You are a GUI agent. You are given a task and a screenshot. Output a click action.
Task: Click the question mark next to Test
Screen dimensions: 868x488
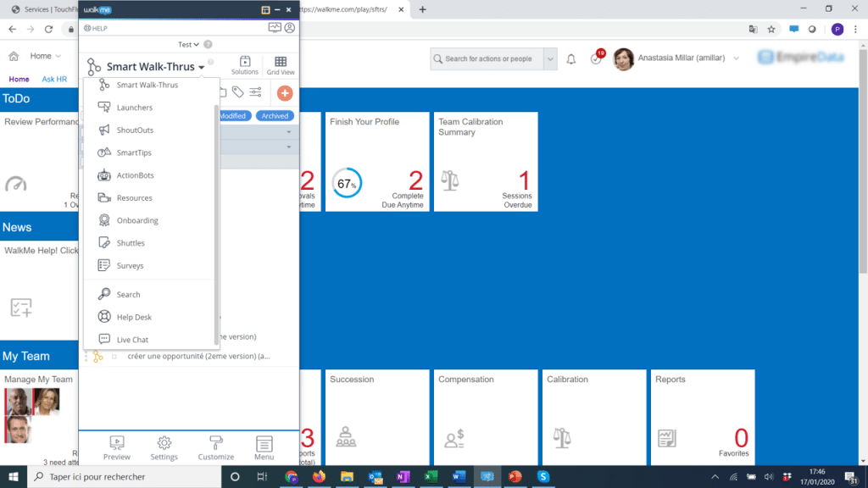pos(208,44)
